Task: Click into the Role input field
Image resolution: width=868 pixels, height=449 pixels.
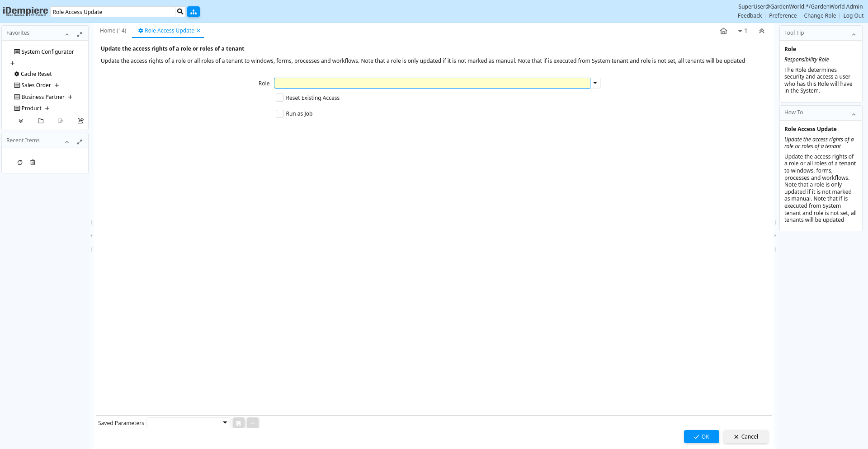Action: pos(432,83)
